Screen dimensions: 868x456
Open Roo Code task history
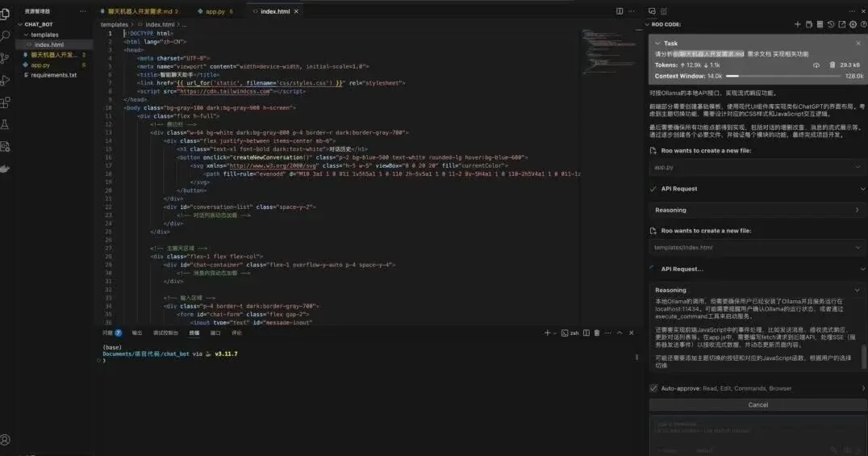pyautogui.click(x=830, y=24)
